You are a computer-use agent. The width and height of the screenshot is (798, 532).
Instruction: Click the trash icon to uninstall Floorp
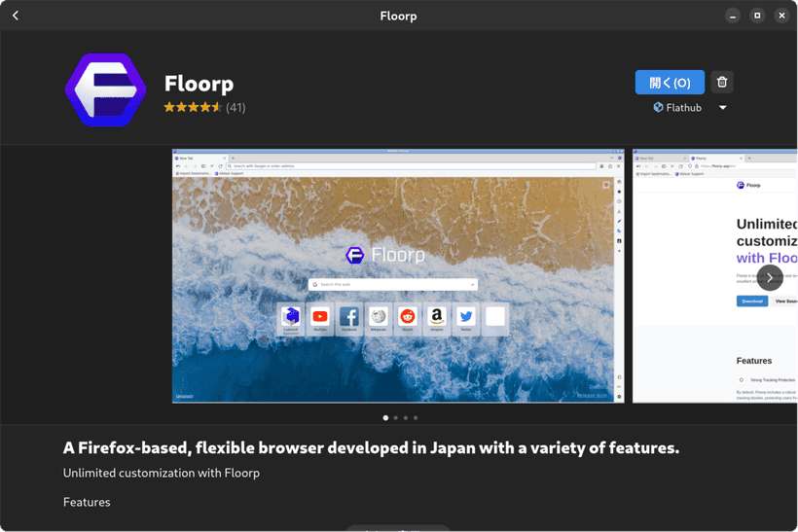pos(721,83)
